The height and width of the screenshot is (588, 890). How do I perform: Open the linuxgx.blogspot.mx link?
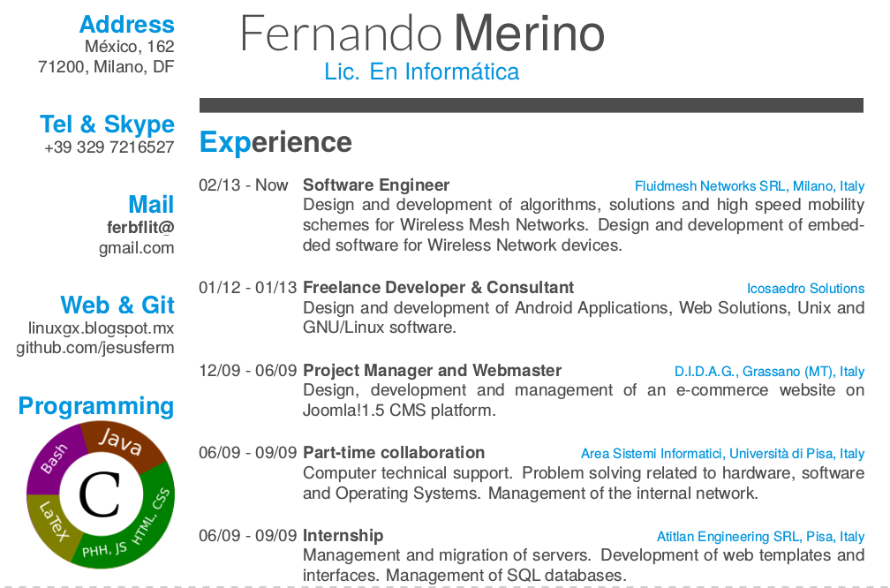101,328
